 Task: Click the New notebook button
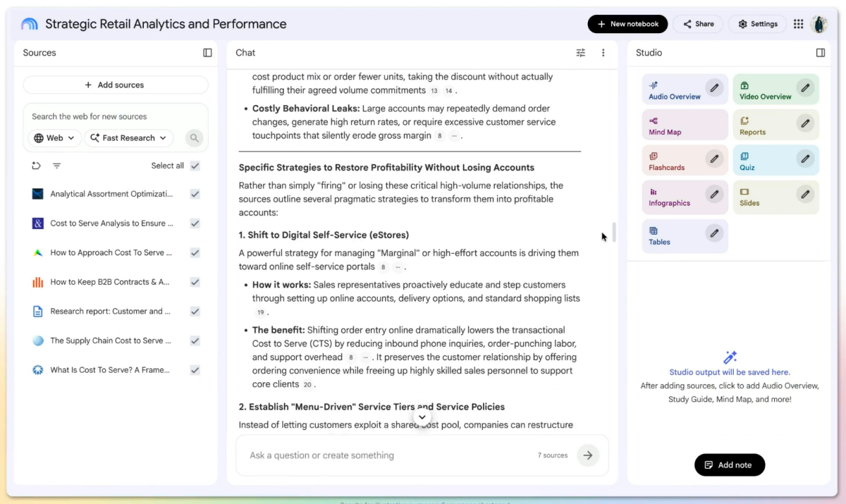(x=627, y=24)
